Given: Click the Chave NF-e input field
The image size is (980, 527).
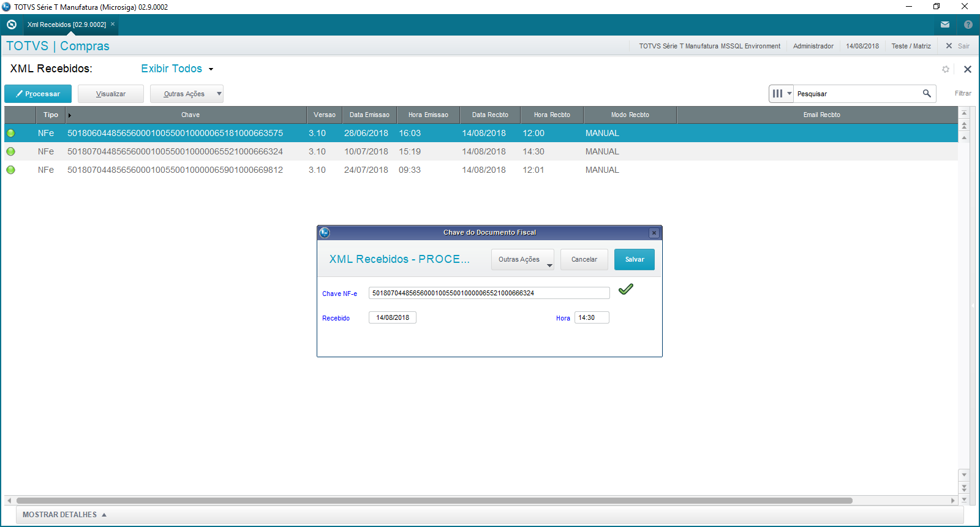Looking at the screenshot, I should coord(489,293).
